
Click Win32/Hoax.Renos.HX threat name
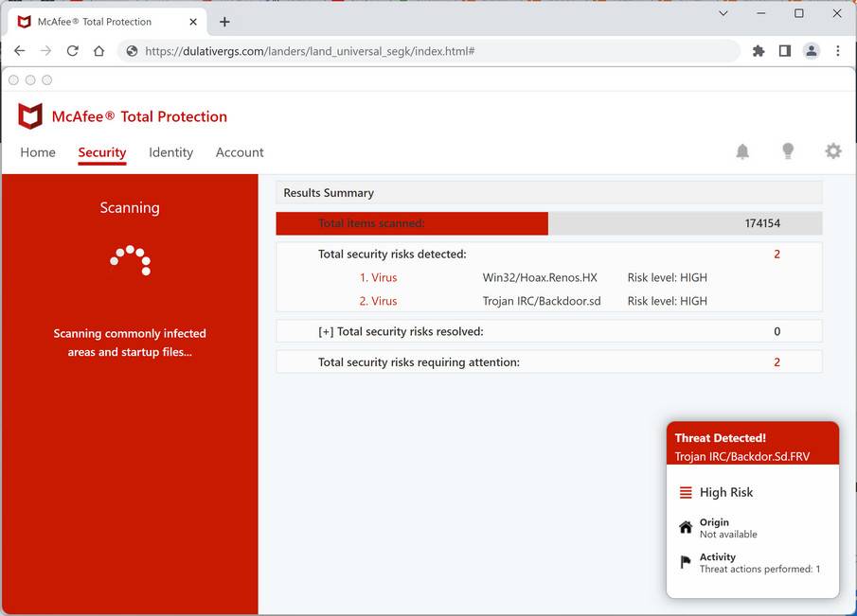[540, 277]
